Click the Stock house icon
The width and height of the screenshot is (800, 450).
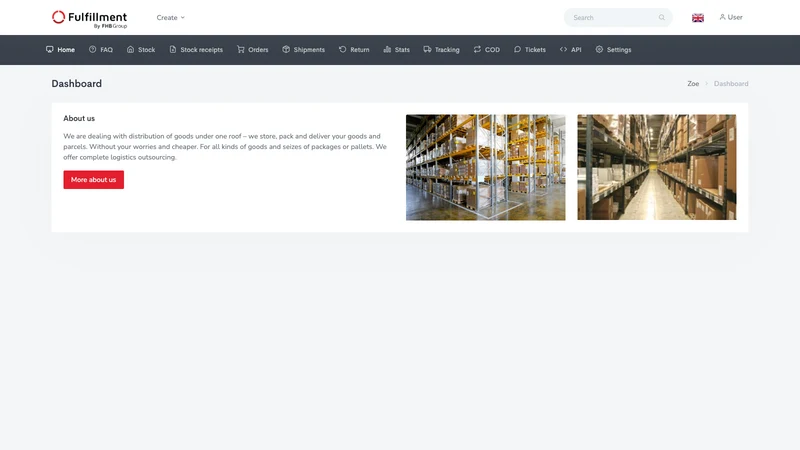[131, 49]
